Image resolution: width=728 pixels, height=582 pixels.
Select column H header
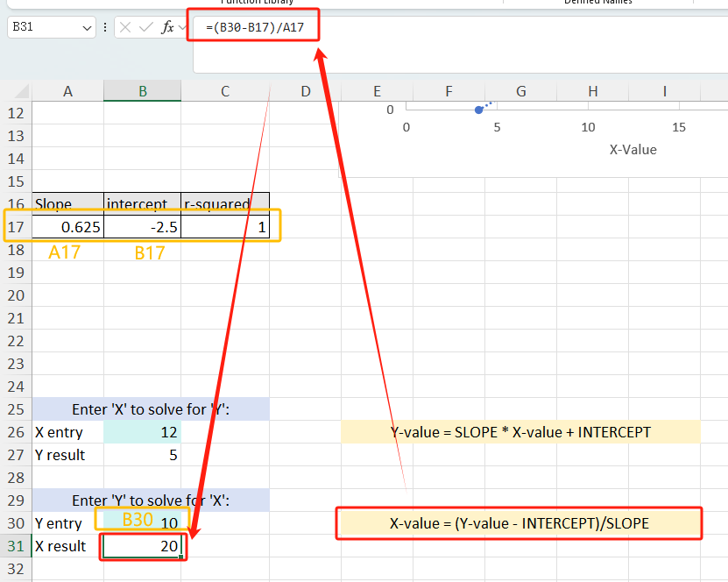[593, 91]
